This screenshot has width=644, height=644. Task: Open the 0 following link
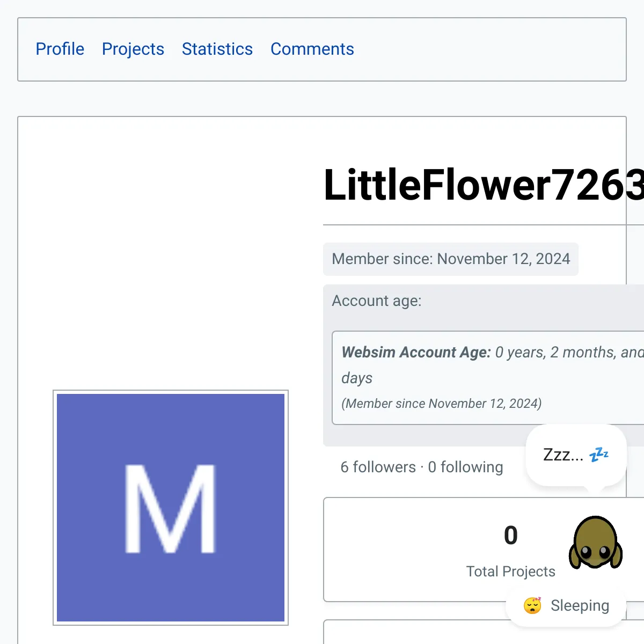pyautogui.click(x=466, y=467)
